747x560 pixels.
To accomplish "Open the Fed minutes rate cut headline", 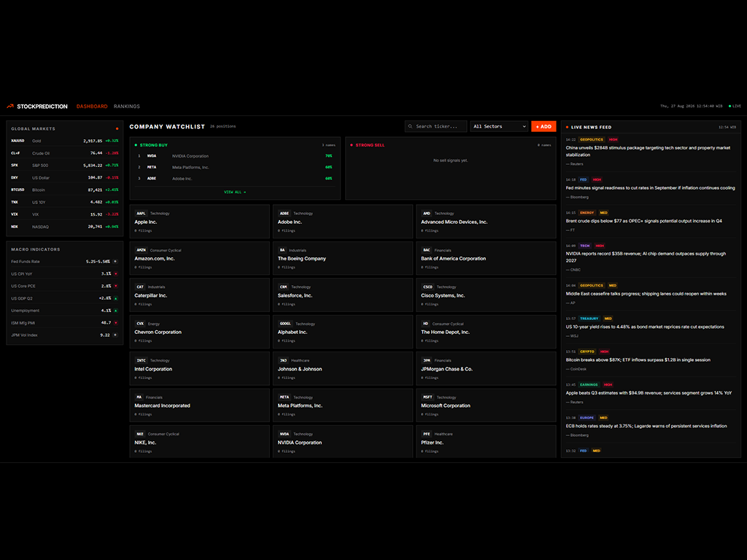I will click(650, 187).
